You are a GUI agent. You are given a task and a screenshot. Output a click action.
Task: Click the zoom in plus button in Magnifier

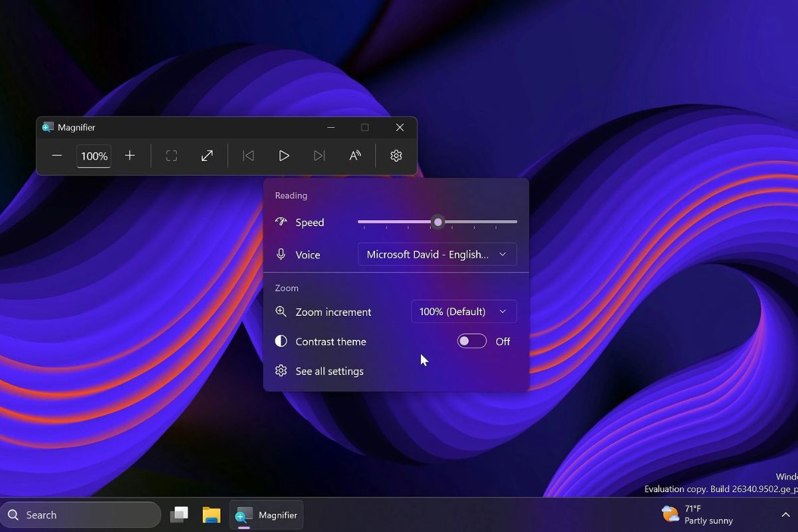pos(130,156)
